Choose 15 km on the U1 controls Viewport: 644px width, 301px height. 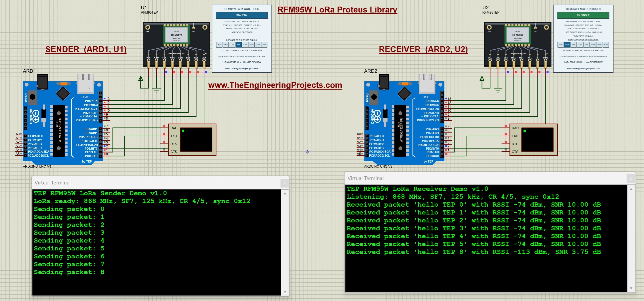tap(258, 45)
